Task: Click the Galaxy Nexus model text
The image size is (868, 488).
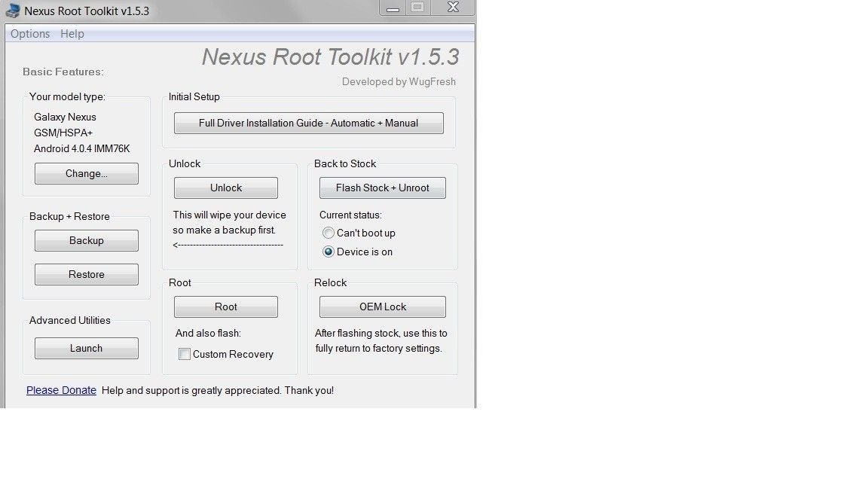Action: pyautogui.click(x=65, y=117)
